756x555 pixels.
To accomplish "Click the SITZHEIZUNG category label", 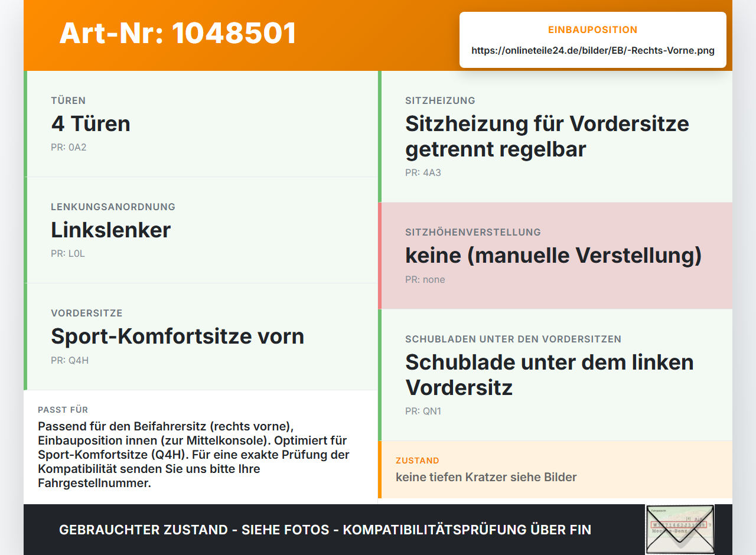I will [x=440, y=100].
